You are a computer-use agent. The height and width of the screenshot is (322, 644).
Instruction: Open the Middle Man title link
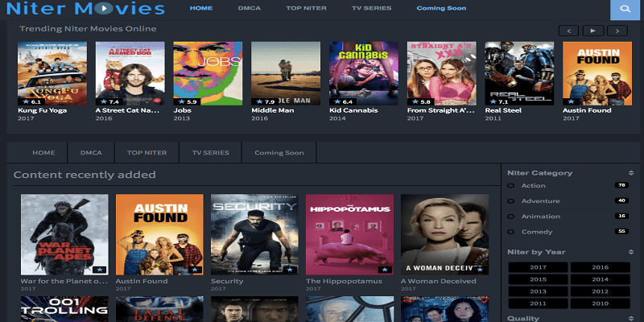[x=272, y=110]
